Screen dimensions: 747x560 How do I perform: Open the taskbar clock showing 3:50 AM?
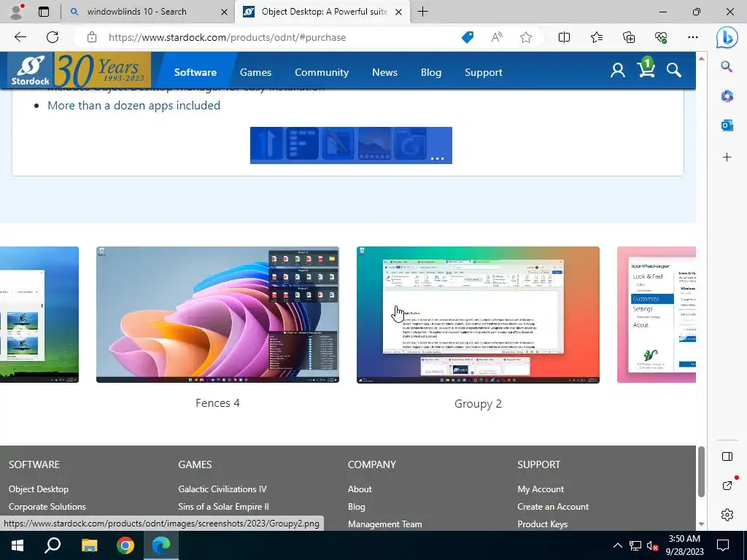click(x=684, y=545)
